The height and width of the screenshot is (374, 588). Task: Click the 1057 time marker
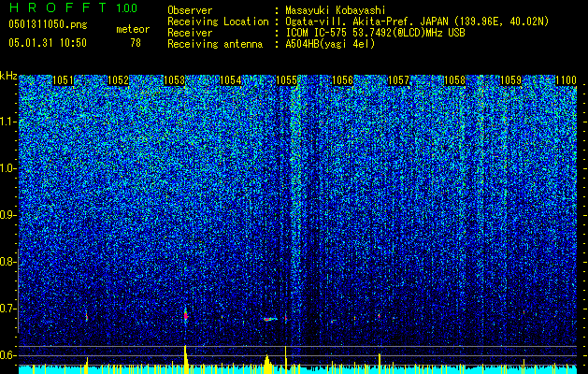[x=398, y=80]
